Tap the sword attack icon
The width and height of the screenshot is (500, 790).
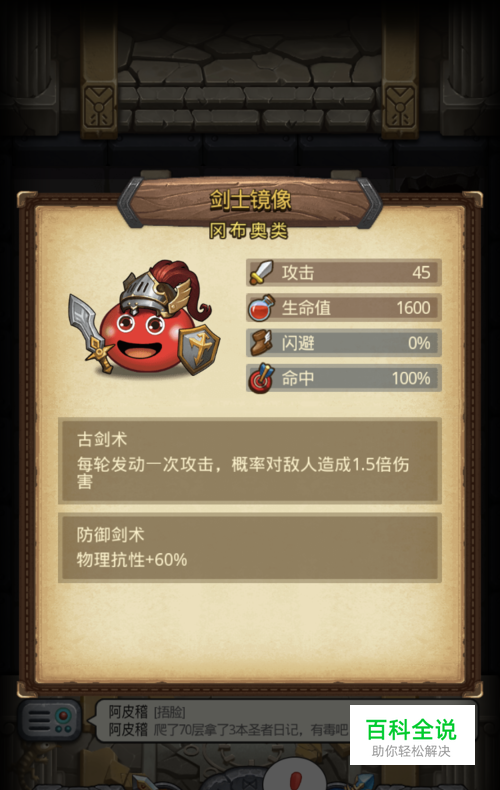click(x=262, y=273)
